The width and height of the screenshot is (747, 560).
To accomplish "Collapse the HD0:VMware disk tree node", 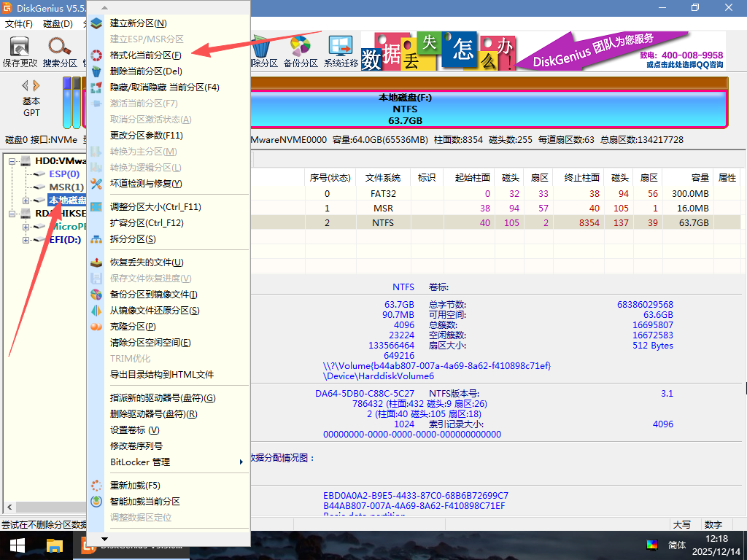I will pyautogui.click(x=12, y=160).
